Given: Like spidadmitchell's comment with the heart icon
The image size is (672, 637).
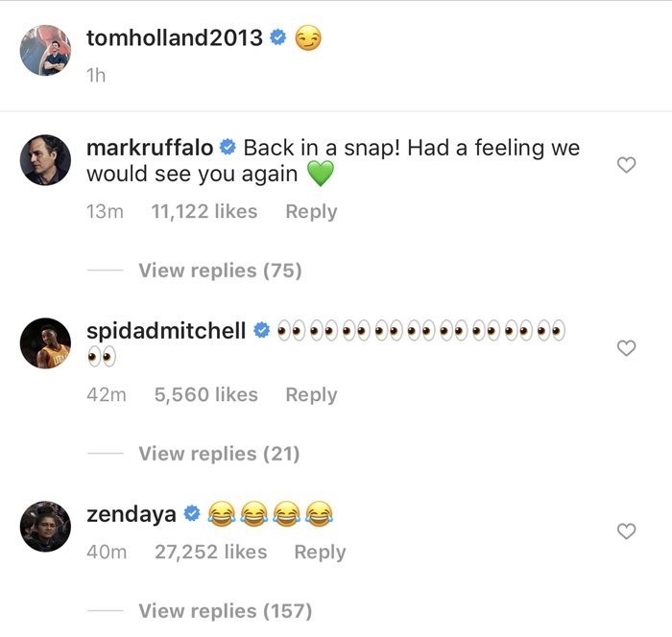Looking at the screenshot, I should tap(626, 348).
